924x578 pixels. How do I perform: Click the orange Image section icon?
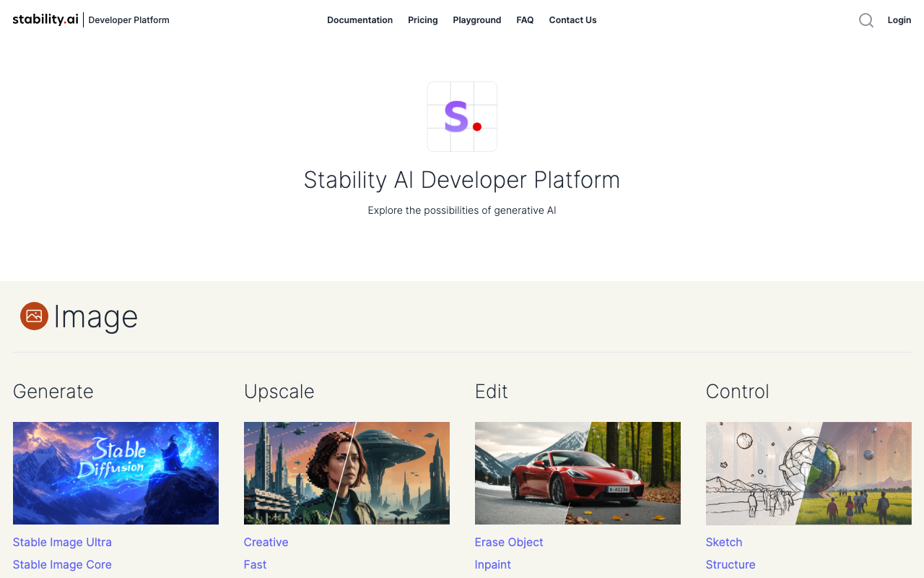point(34,316)
